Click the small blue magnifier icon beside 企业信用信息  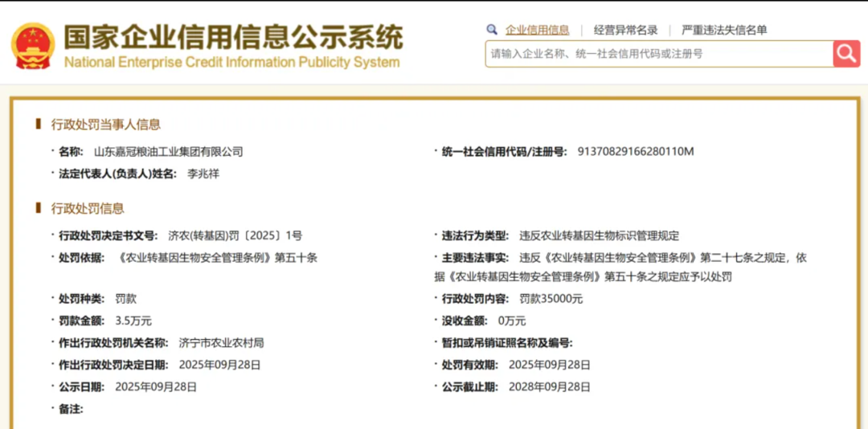click(492, 30)
